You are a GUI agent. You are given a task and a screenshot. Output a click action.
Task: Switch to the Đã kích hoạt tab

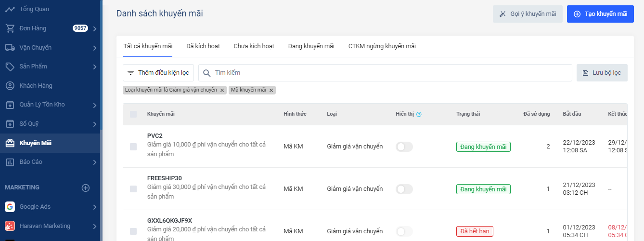203,46
